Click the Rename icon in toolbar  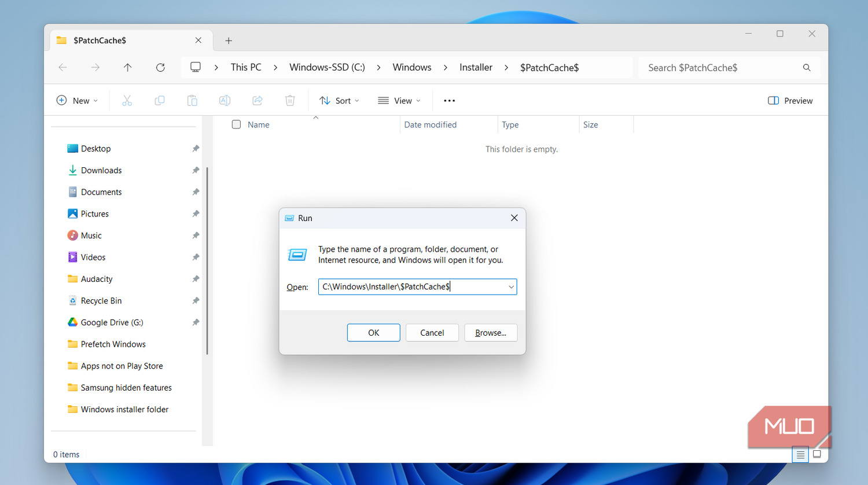(x=225, y=101)
